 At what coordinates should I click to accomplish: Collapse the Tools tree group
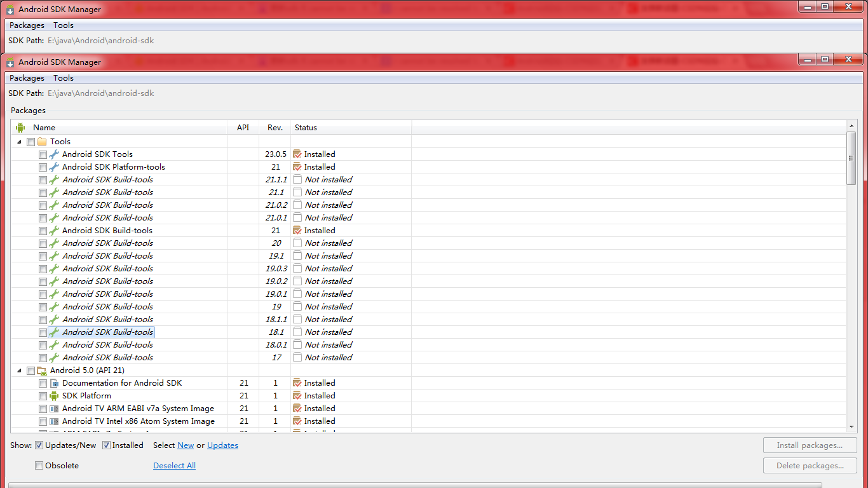[19, 142]
